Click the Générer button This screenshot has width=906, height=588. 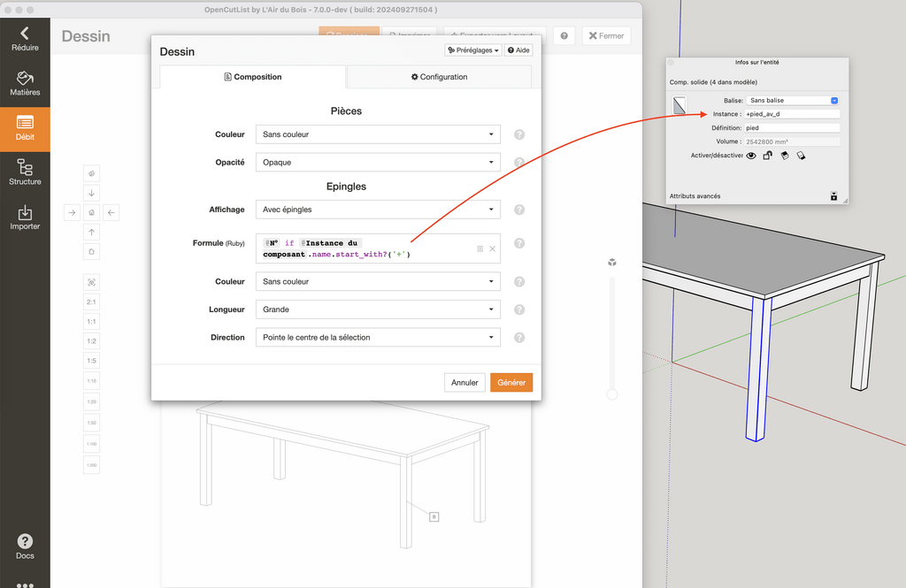click(511, 382)
